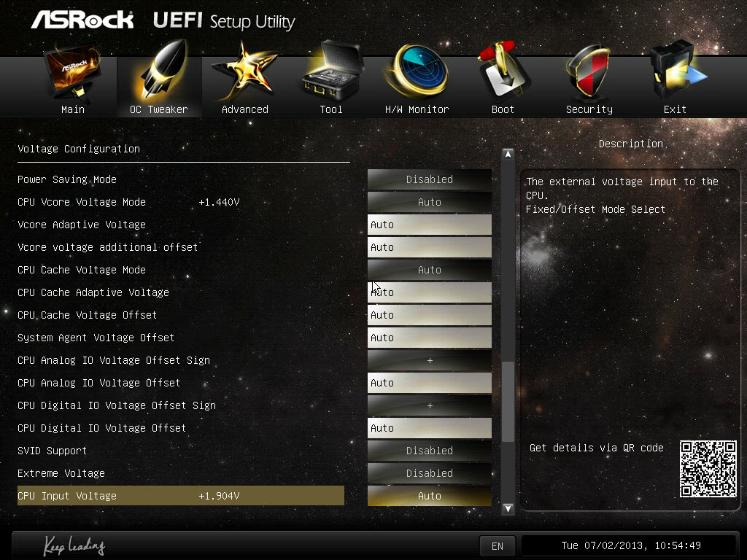Open Power Saving Mode dropdown

click(429, 179)
